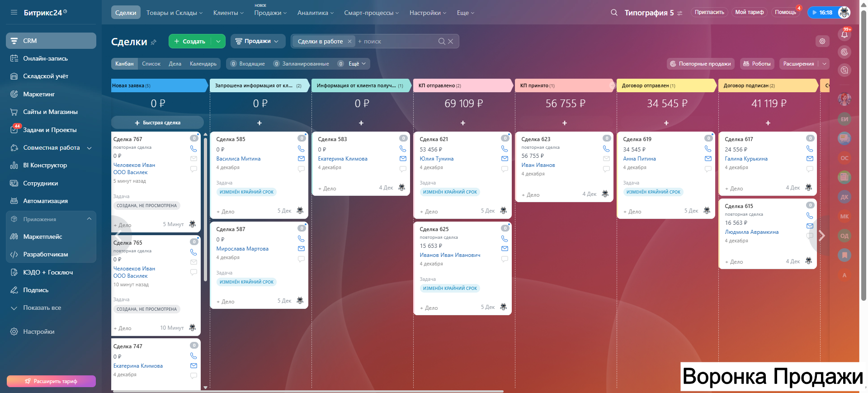Screen dimensions: 868x393
Task: Click the green Создать button
Action: pyautogui.click(x=190, y=41)
